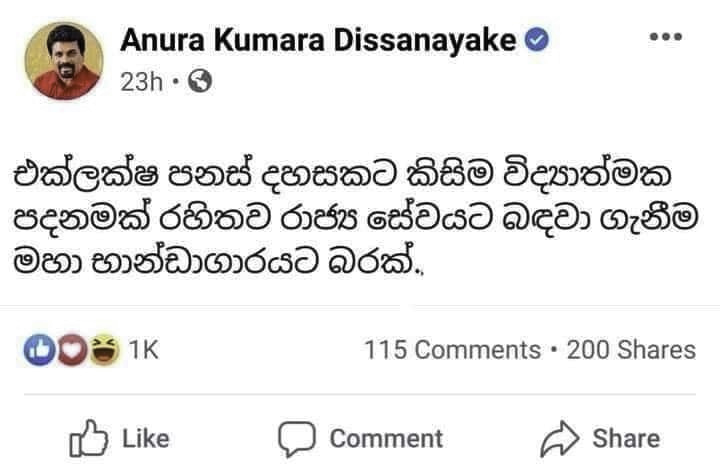Click the first line of Sinhala post text
This screenshot has width=720, height=475.
point(342,175)
